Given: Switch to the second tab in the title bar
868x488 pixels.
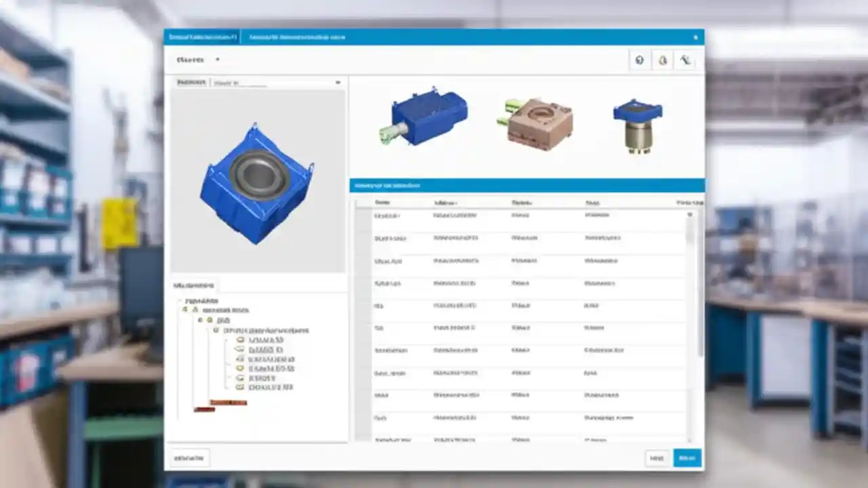Looking at the screenshot, I should pos(296,37).
